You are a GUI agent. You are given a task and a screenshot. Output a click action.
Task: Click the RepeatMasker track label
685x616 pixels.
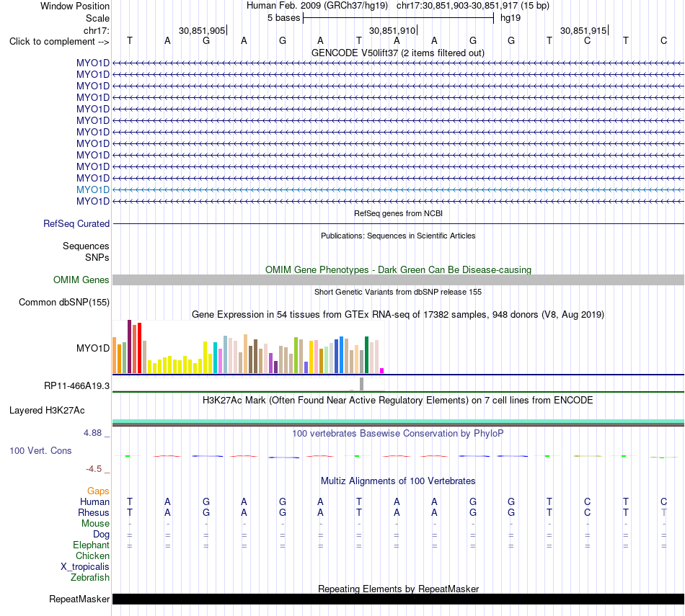pos(79,599)
